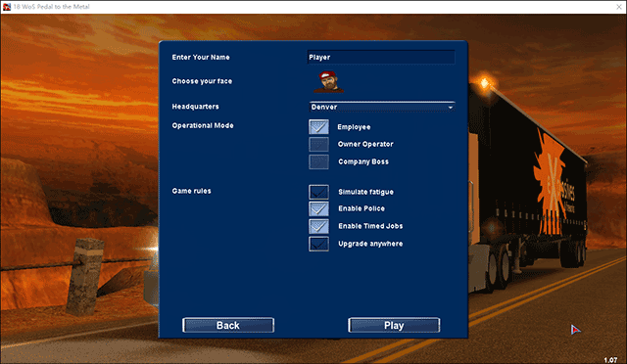Select Company Boss mode checkbox
This screenshot has height=364, width=627.
318,161
